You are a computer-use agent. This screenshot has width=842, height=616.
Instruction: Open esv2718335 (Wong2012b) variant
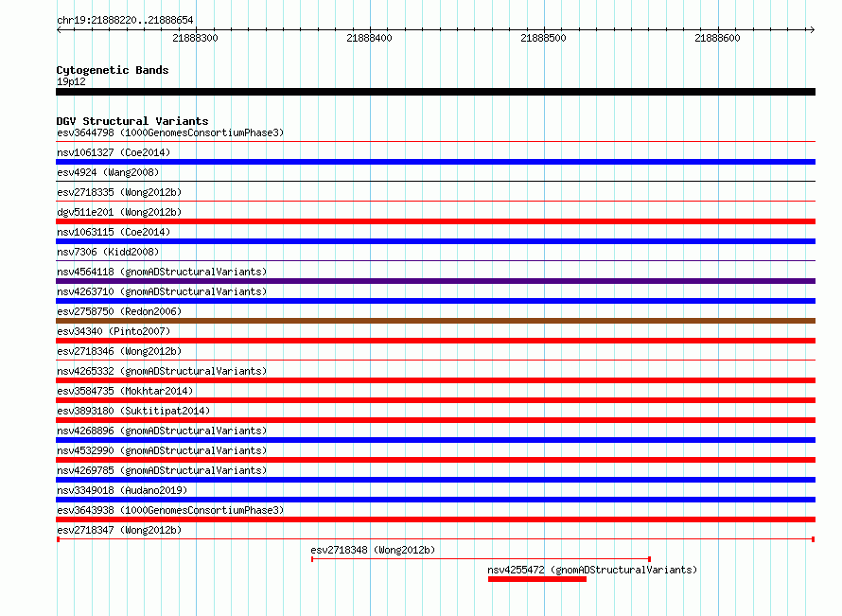pos(119,192)
